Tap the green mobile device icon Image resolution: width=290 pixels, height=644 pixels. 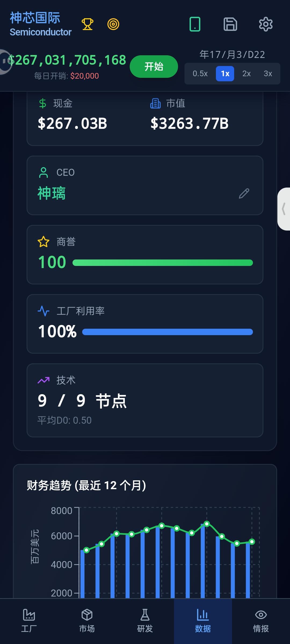click(195, 24)
